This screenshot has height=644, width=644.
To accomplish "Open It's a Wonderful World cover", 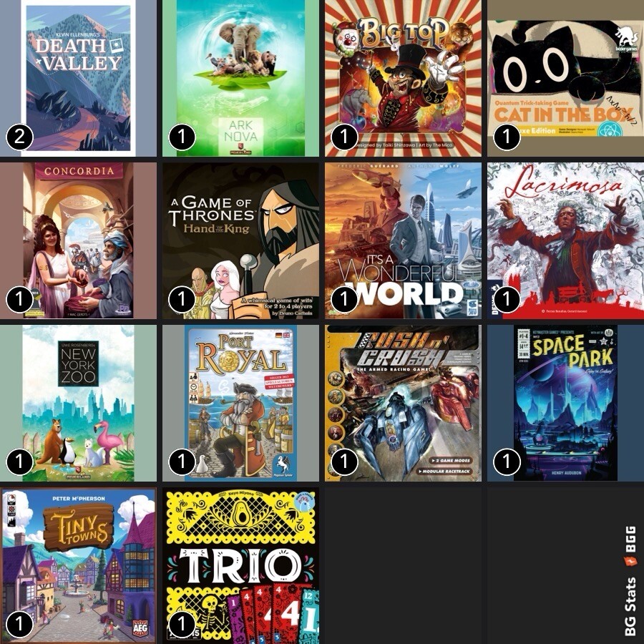I will click(404, 240).
